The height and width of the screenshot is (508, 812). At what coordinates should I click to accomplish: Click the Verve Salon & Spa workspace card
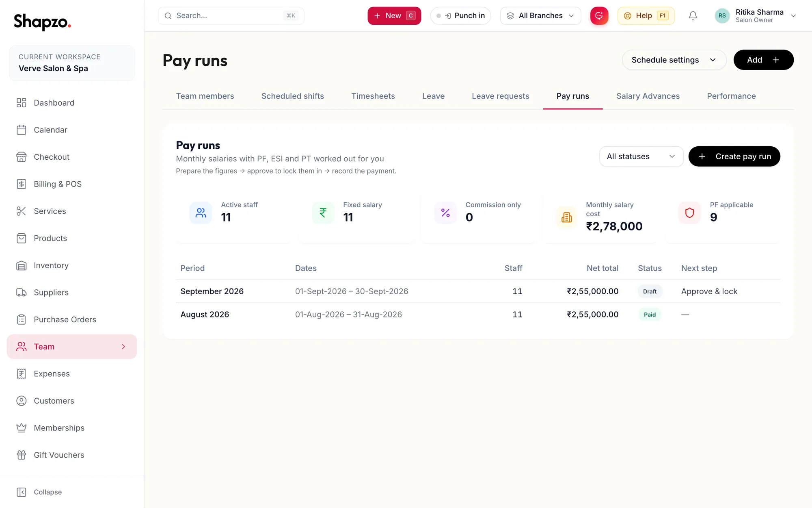click(72, 63)
